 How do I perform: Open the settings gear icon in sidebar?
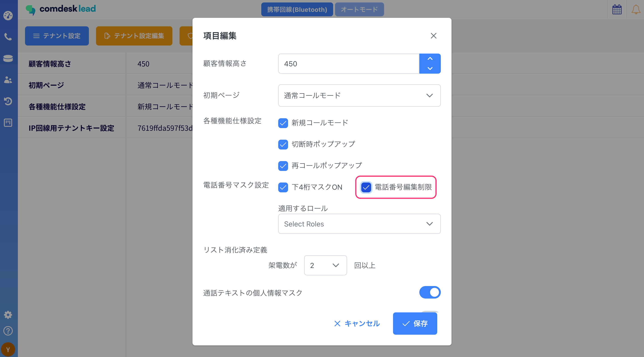tap(8, 315)
